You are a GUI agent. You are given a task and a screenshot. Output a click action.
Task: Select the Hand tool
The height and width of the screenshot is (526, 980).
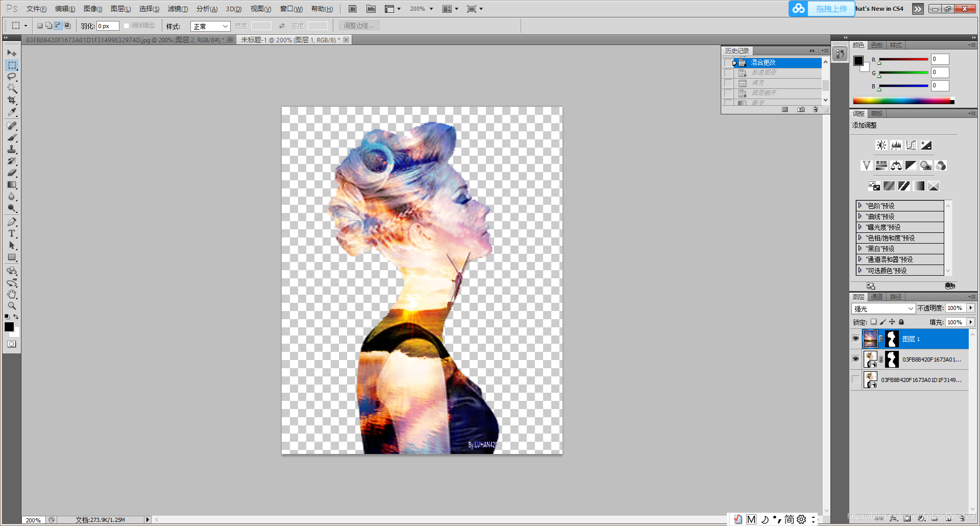12,294
